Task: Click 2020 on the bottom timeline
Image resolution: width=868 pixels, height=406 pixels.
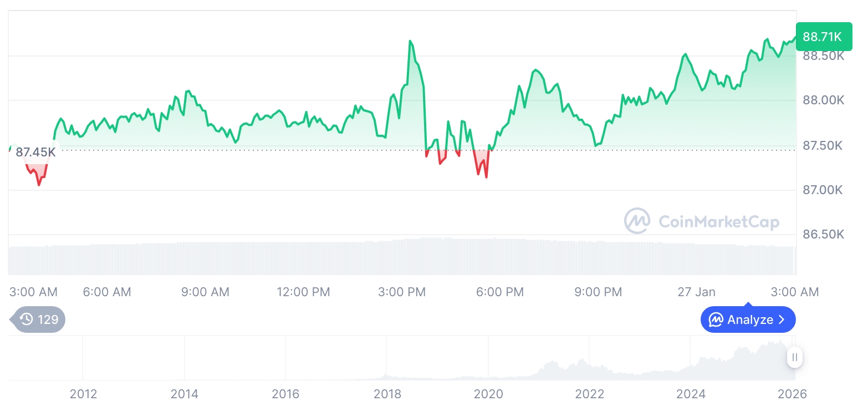Action: pos(488,394)
